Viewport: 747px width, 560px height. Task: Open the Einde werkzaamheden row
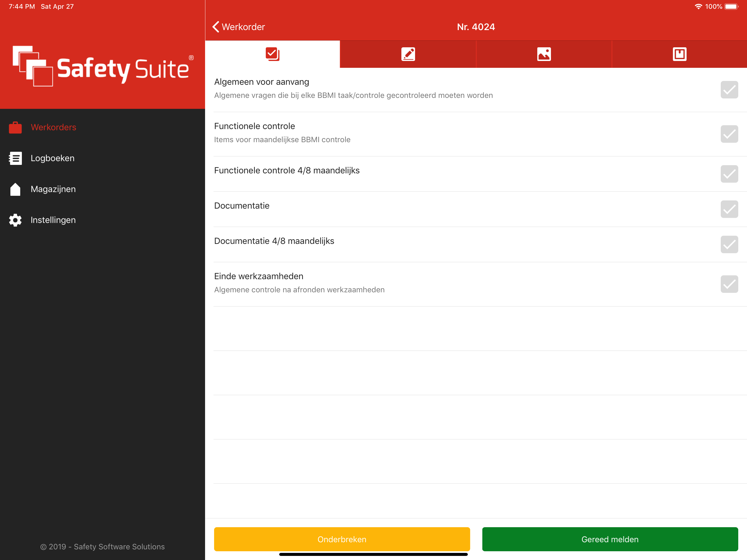pos(476,284)
